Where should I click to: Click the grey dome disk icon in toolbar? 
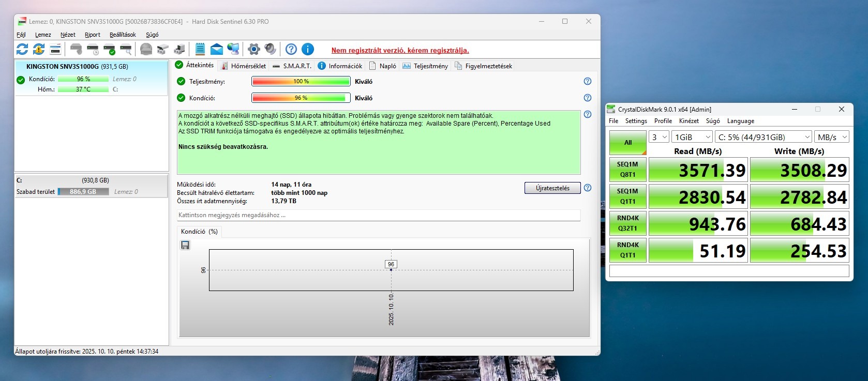coord(146,49)
